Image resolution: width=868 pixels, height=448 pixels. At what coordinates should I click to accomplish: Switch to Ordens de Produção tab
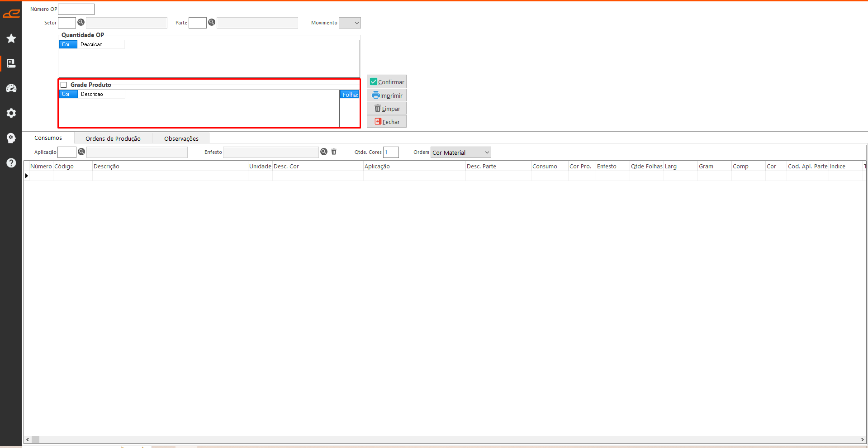(113, 138)
